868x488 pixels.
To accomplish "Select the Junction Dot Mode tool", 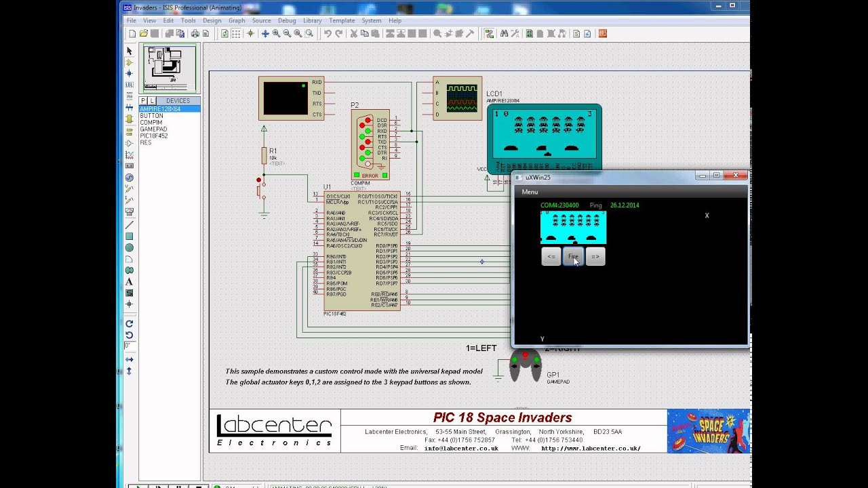I will coord(129,73).
